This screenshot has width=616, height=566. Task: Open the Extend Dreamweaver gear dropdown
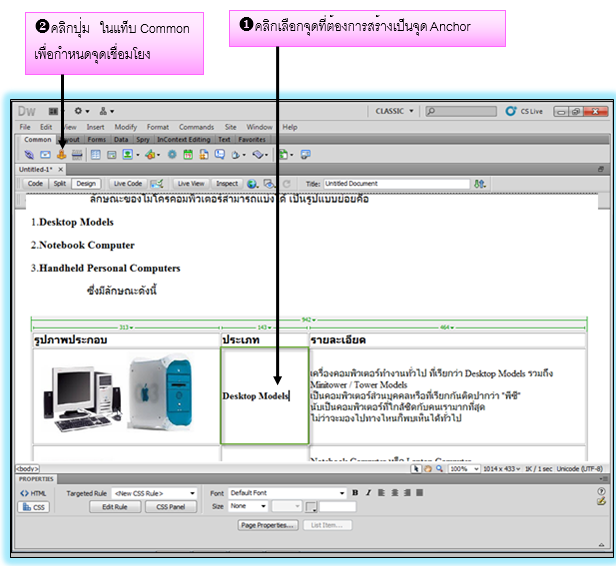[82, 111]
